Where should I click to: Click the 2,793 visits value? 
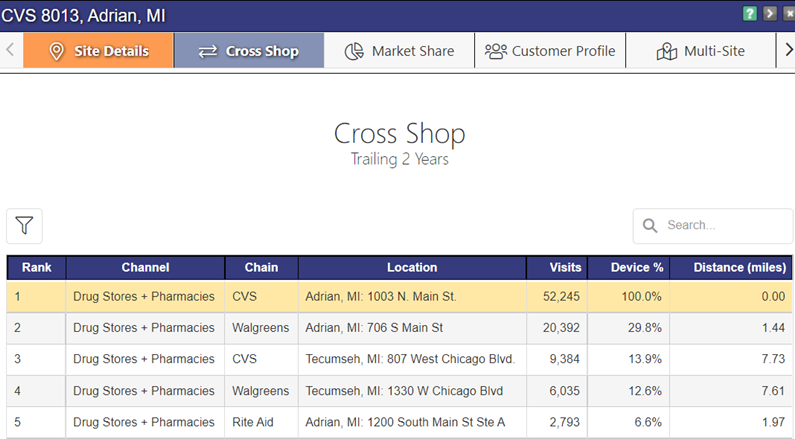[564, 422]
